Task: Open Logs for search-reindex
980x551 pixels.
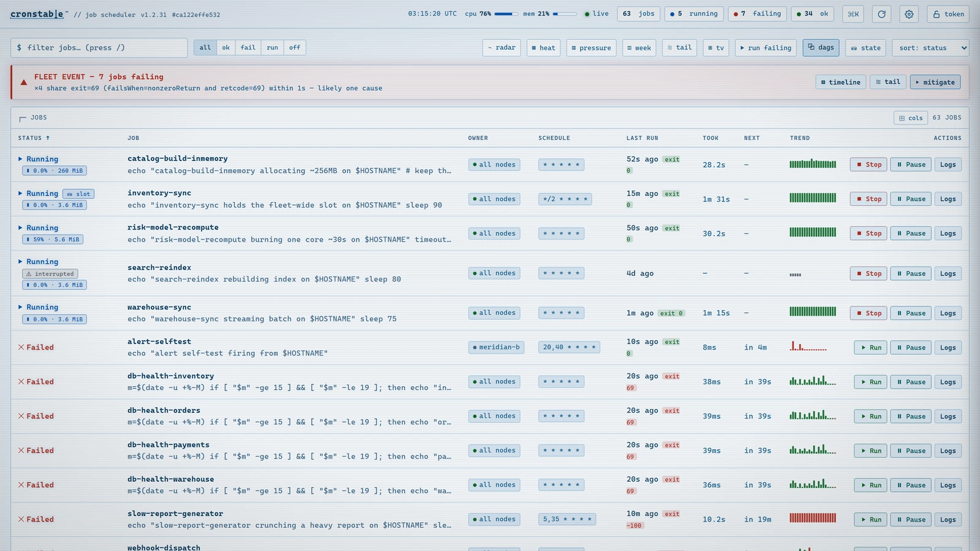Action: [948, 274]
